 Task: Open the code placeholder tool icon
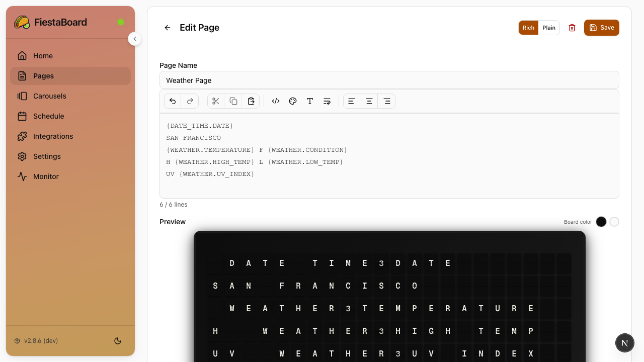point(276,101)
